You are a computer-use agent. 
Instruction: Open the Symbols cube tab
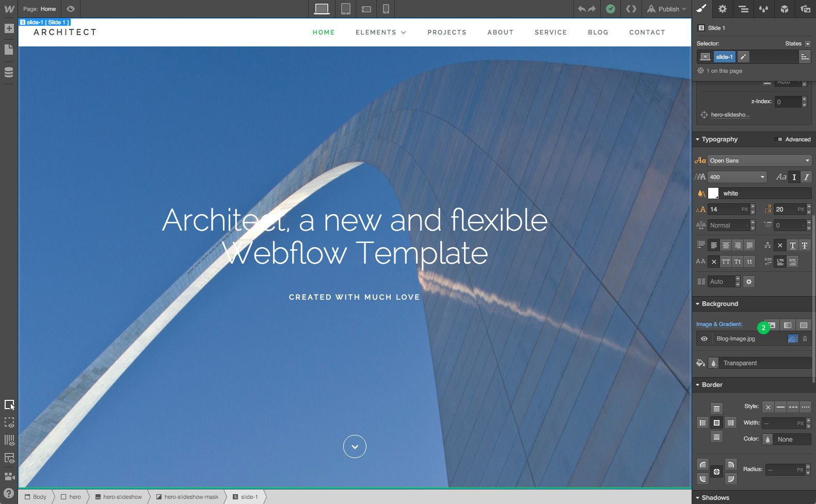pyautogui.click(x=785, y=9)
